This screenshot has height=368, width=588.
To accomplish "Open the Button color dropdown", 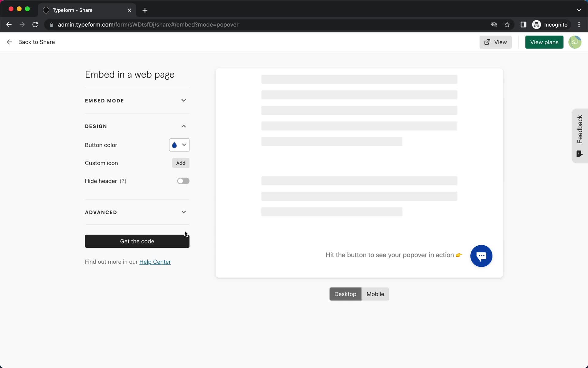I will (179, 144).
